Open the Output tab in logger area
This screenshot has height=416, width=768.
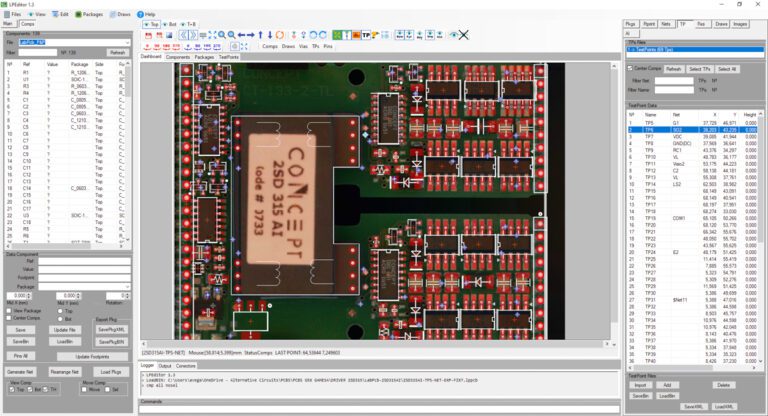click(x=165, y=366)
